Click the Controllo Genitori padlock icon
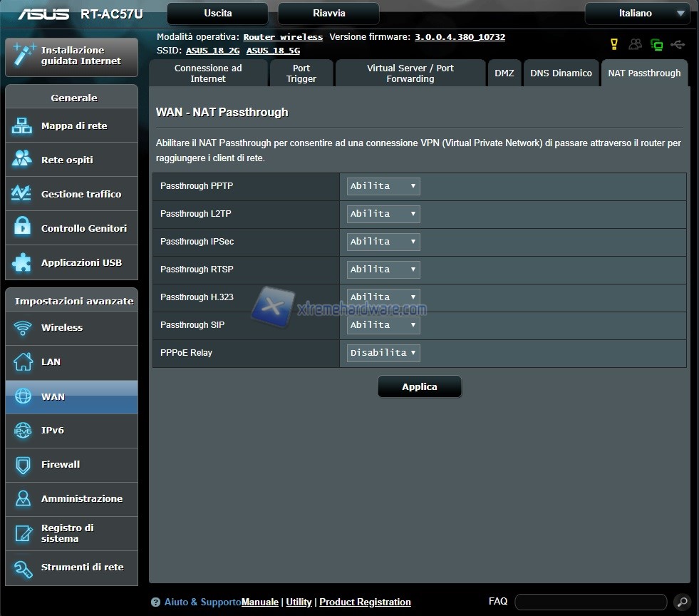 (22, 228)
